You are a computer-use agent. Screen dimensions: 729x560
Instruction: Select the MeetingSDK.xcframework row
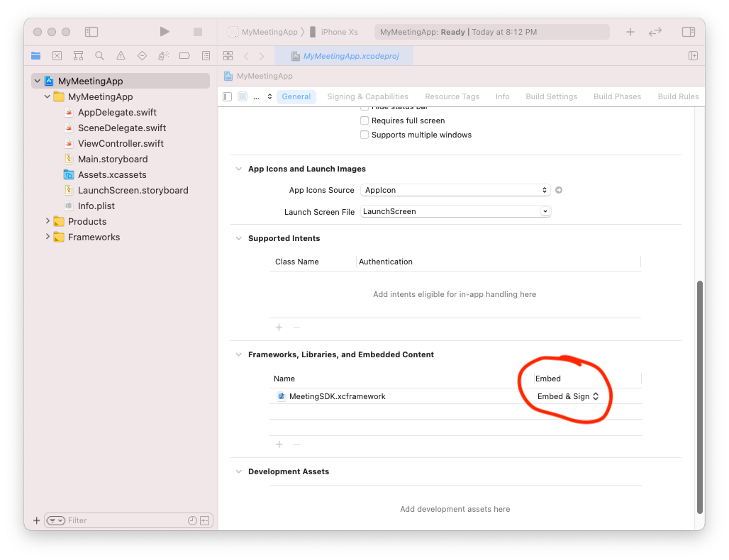tap(455, 396)
